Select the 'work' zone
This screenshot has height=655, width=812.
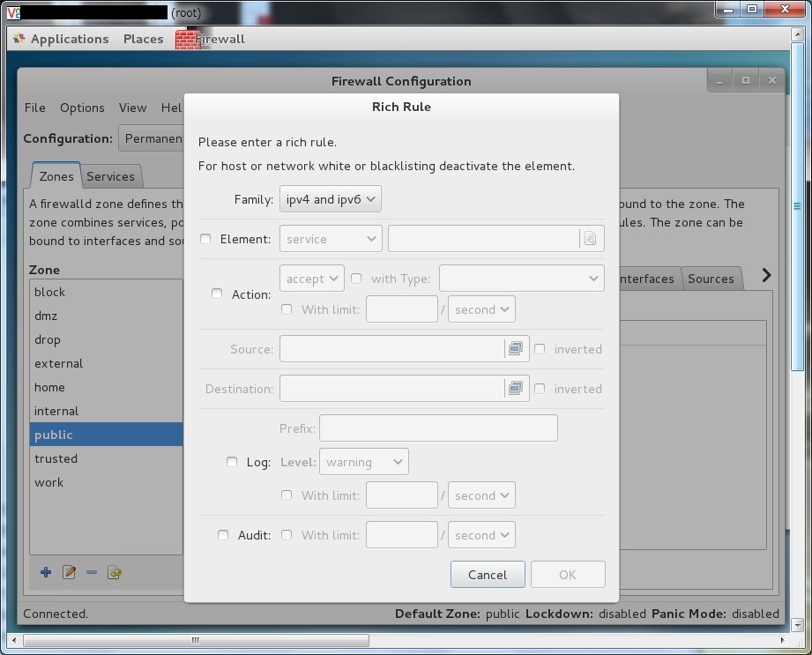[x=106, y=482]
